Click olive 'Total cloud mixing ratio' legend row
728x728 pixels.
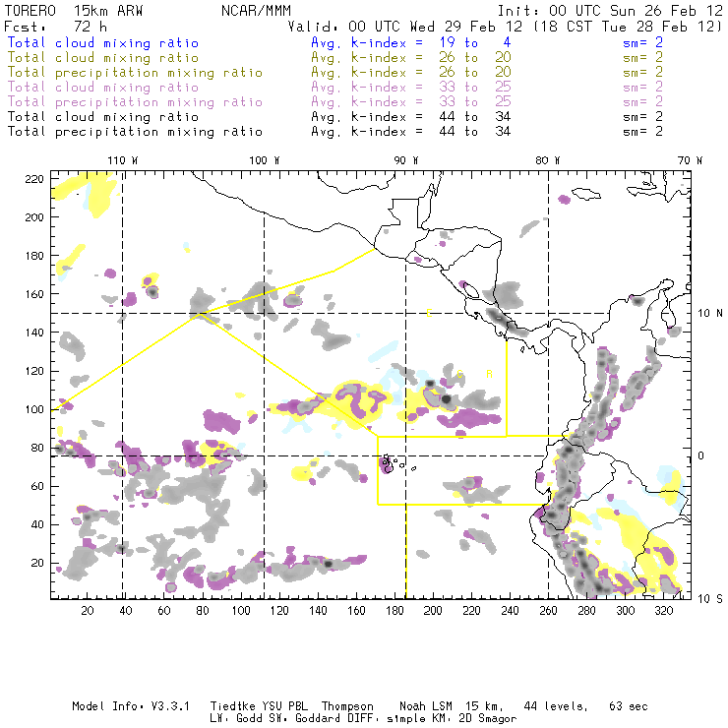[x=103, y=58]
